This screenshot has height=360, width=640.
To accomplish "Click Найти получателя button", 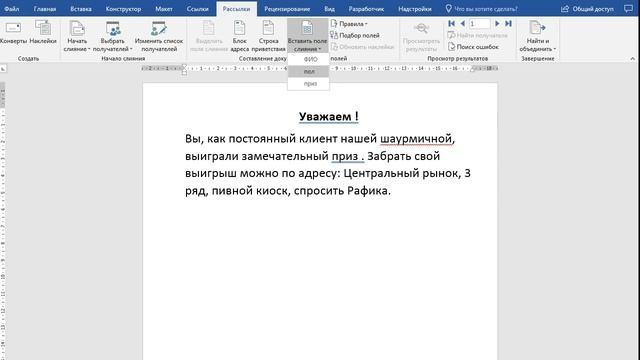I will coord(478,36).
